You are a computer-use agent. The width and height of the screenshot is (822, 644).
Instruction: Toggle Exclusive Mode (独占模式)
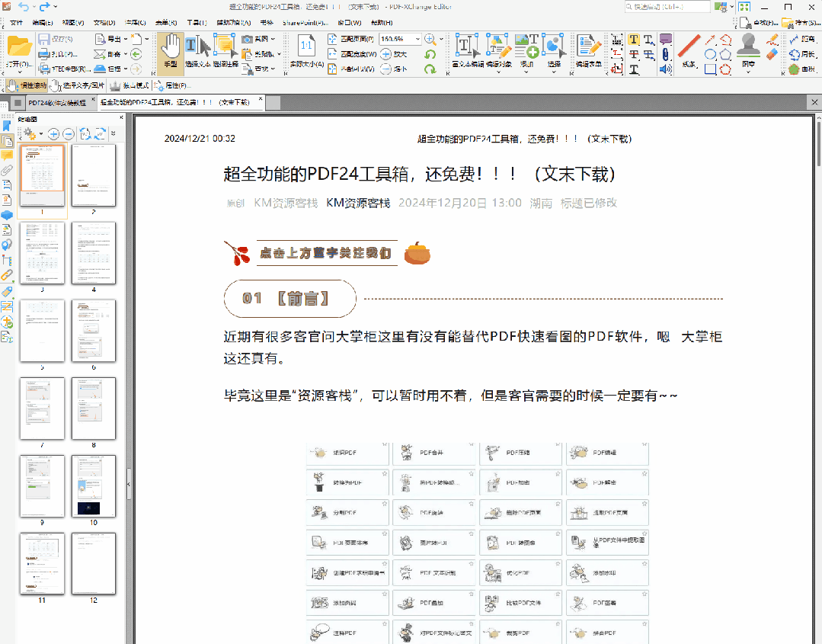(x=129, y=85)
